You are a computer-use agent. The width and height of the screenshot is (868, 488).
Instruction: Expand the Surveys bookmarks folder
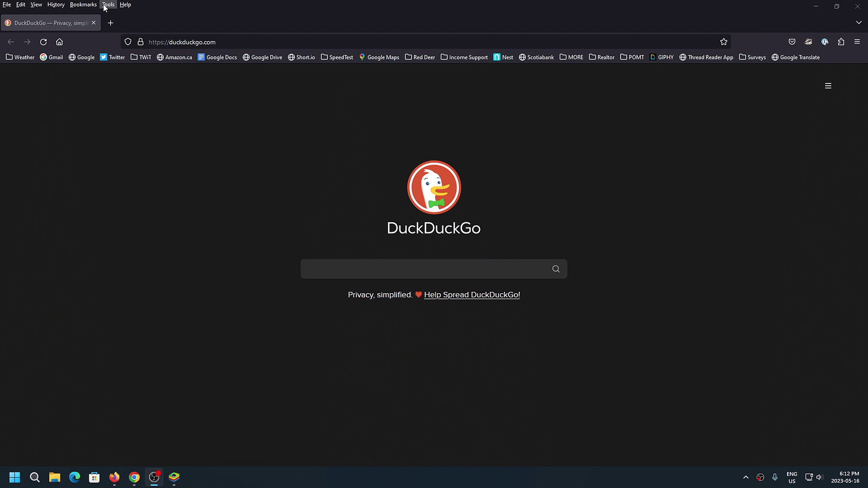pos(752,57)
